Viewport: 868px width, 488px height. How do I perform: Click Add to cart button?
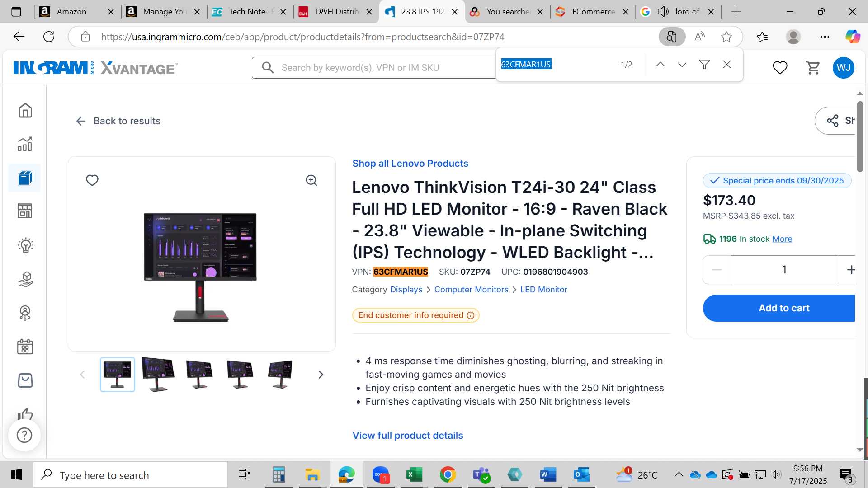pyautogui.click(x=779, y=308)
